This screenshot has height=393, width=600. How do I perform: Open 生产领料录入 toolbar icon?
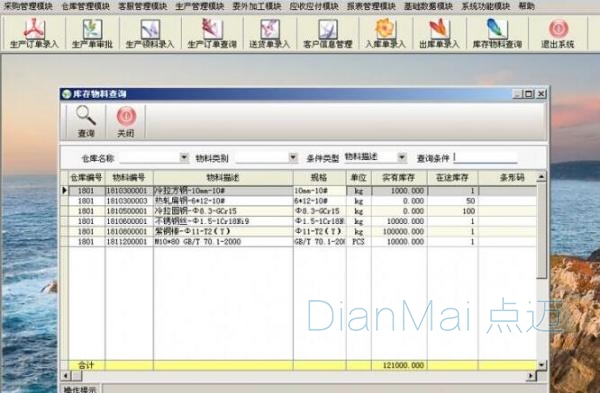pos(150,33)
